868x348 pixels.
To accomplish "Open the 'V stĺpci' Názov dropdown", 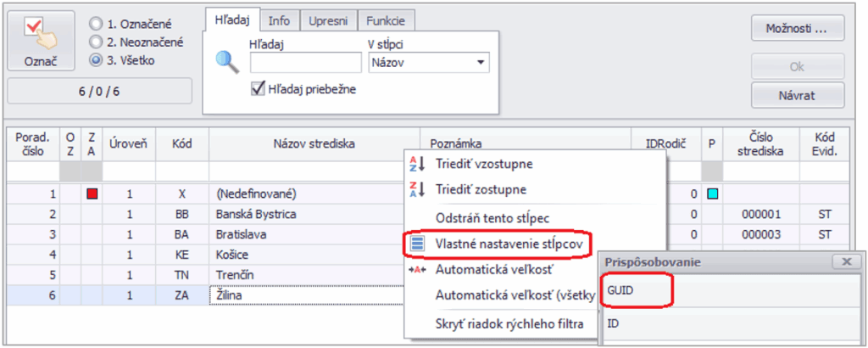I will click(x=481, y=63).
